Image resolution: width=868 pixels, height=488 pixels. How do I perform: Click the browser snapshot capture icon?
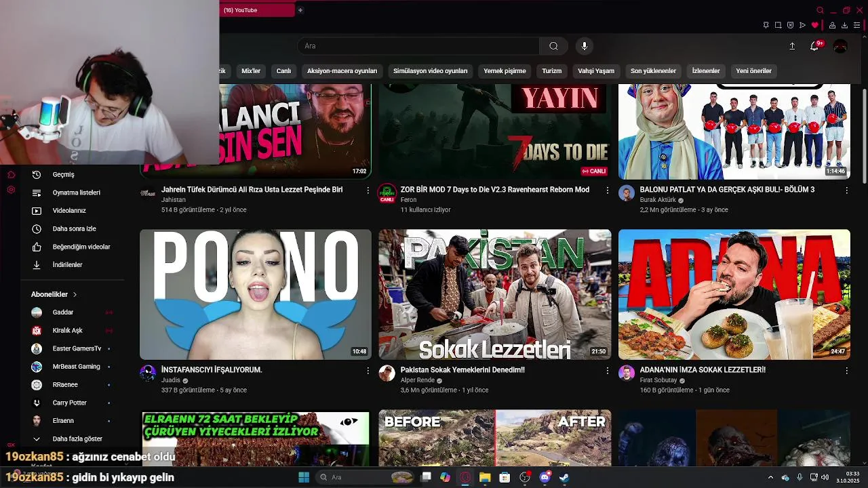pyautogui.click(x=778, y=25)
